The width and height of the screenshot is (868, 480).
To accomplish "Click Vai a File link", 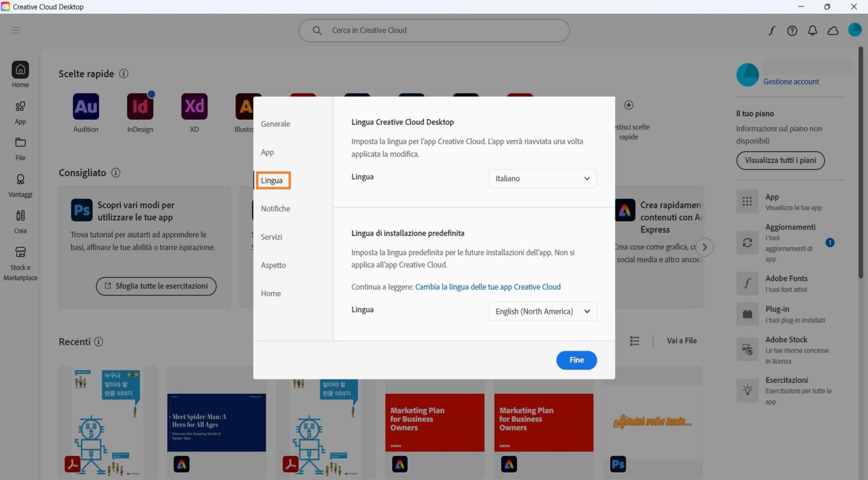I will click(681, 341).
